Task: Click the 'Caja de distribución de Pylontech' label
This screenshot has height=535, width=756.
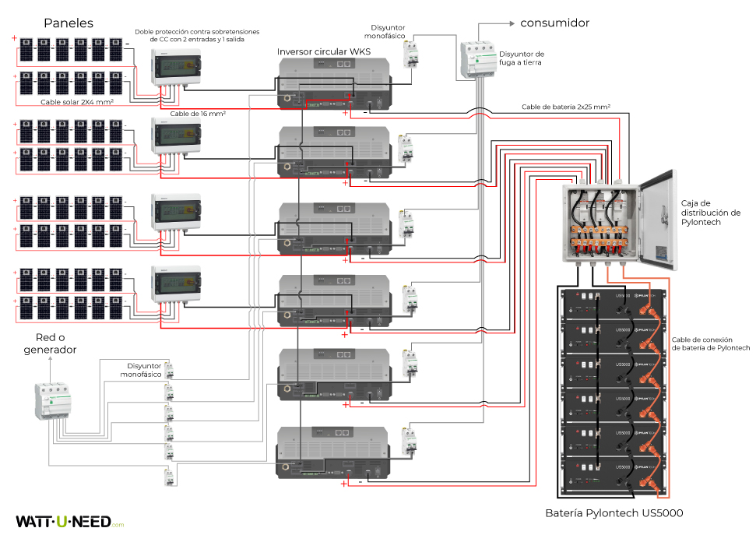Action: click(709, 213)
